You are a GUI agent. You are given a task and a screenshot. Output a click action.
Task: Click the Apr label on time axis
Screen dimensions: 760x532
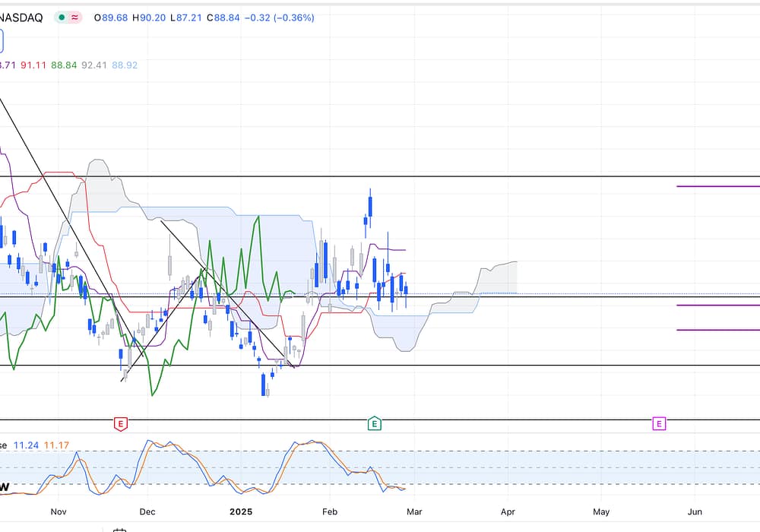point(508,511)
